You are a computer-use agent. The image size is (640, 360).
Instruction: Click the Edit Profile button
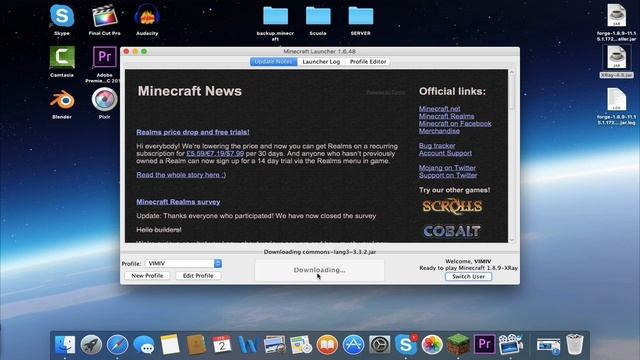click(198, 276)
